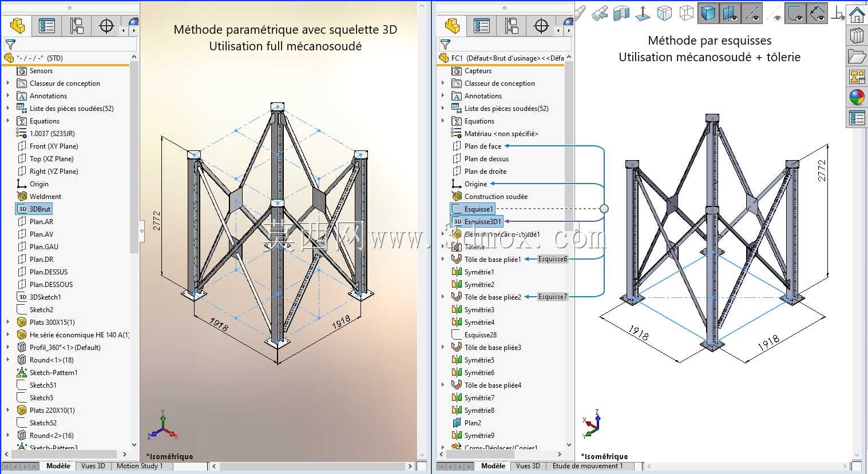This screenshot has height=474, width=868.
Task: Select 'Weldment' feature in left tree
Action: click(x=39, y=197)
